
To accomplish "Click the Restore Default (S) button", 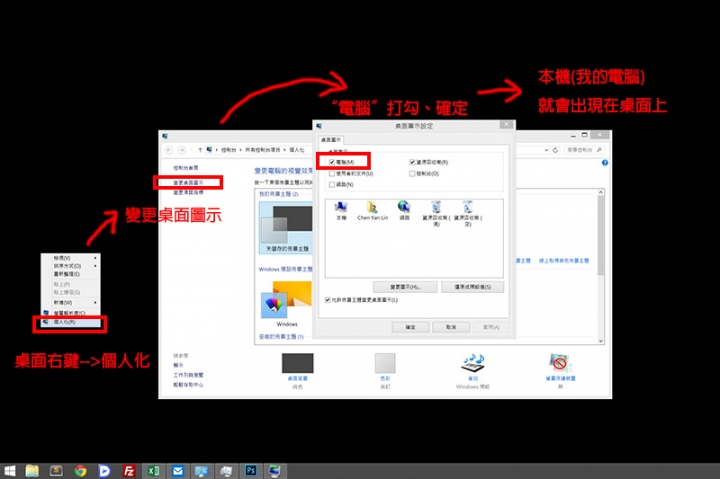I will 472,287.
